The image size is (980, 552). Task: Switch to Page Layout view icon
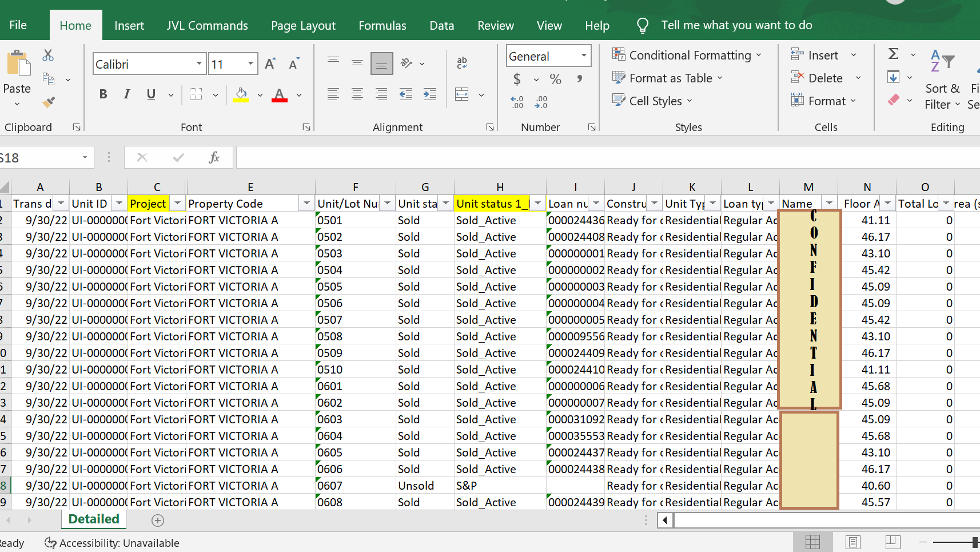click(852, 542)
